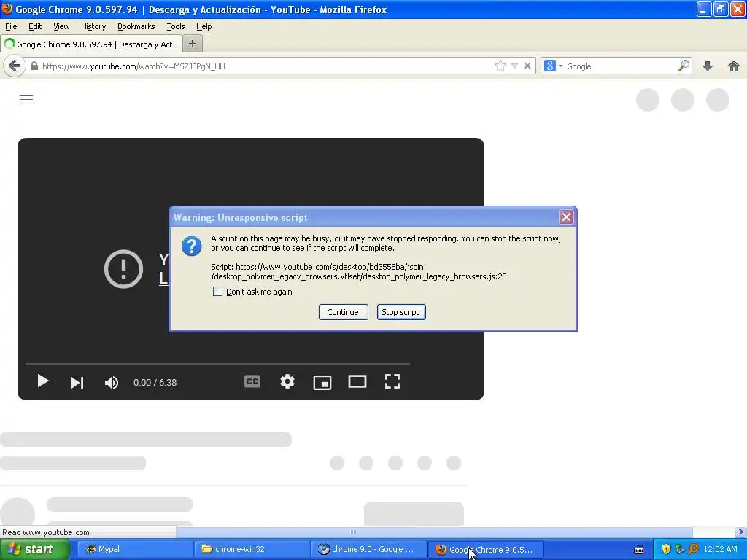Switch to 'chrome 9.0 - Google' taskbar window
This screenshot has height=560, width=747.
(x=368, y=549)
